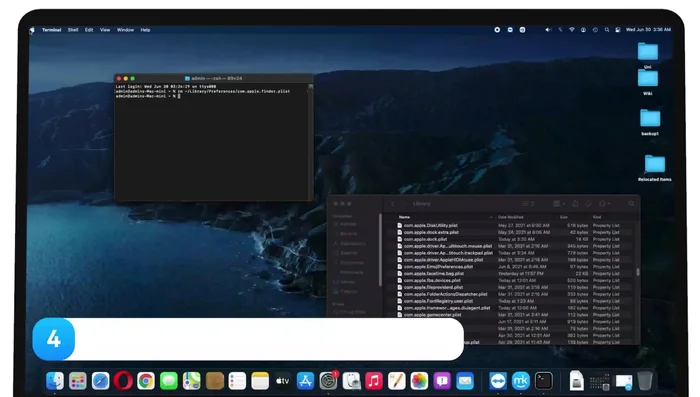Select the 'Uni' folder on the desktop
This screenshot has height=397, width=700.
click(648, 51)
